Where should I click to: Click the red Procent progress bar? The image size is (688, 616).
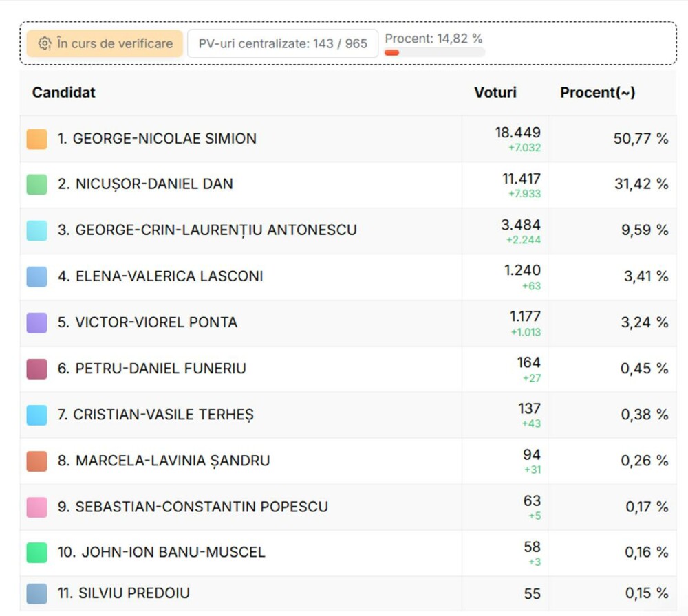[434, 52]
